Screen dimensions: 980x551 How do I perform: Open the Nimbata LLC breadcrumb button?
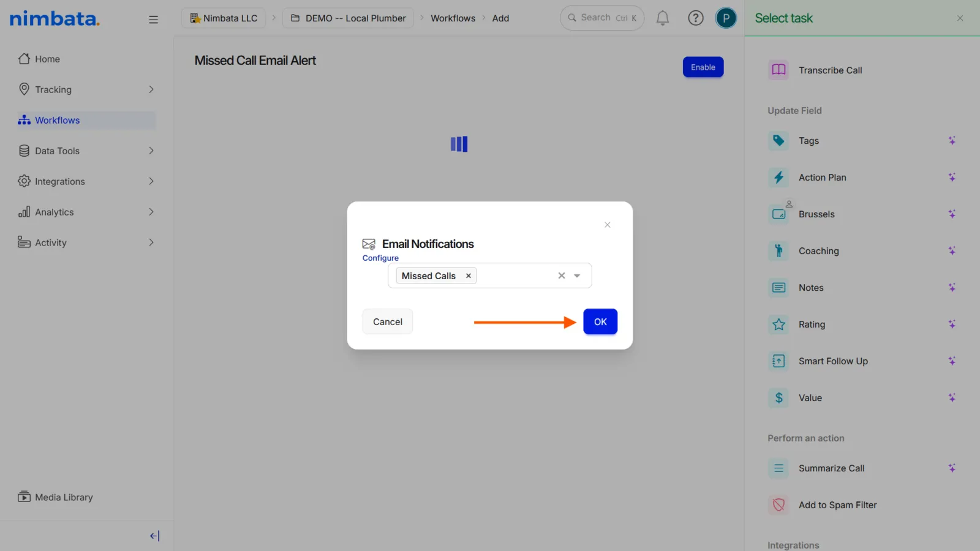[224, 18]
